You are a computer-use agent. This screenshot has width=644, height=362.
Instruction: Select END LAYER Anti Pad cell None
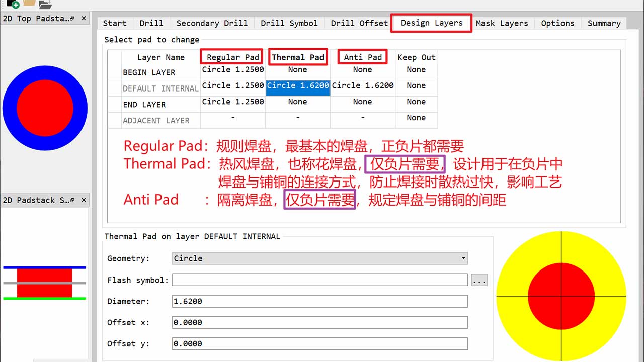click(362, 104)
